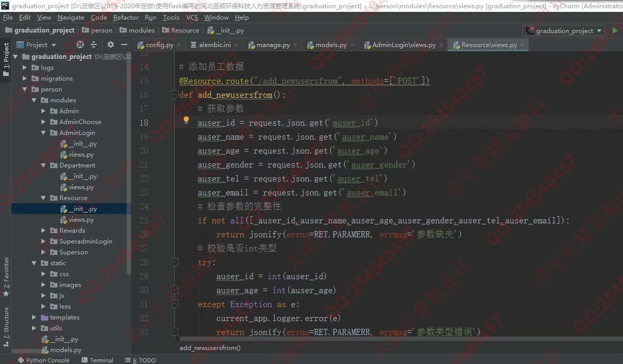The image size is (623, 364).
Task: Open the Navigate menu
Action: pyautogui.click(x=71, y=17)
